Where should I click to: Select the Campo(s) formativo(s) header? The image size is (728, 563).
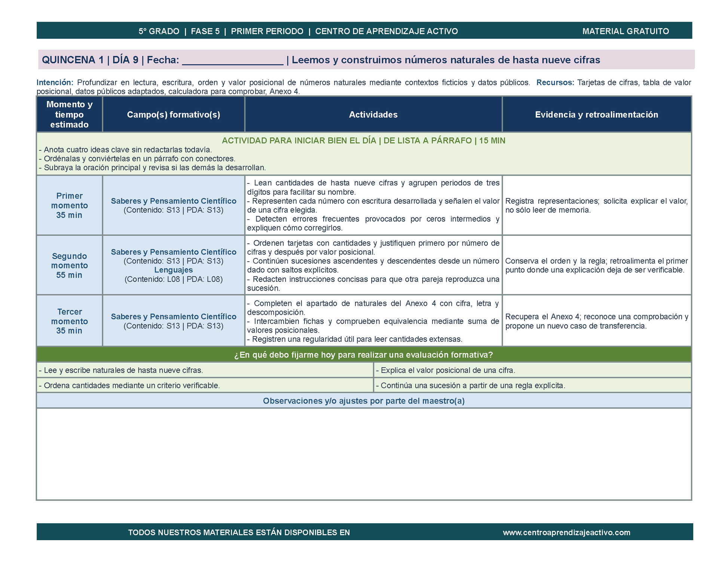point(174,115)
